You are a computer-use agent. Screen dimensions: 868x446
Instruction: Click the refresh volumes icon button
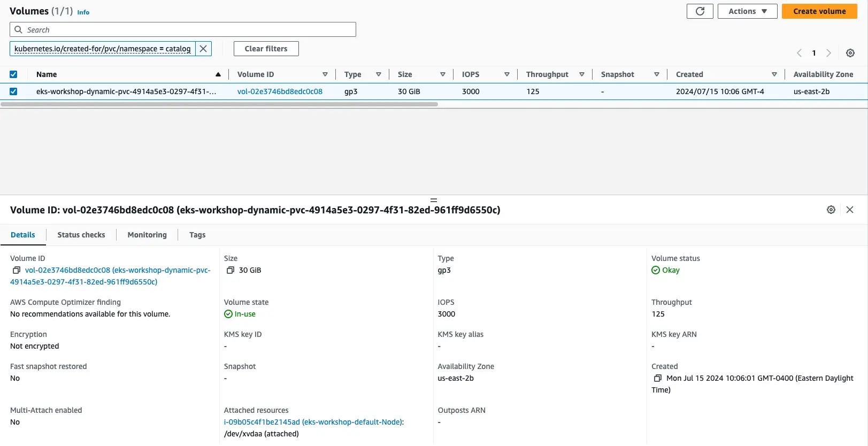coord(700,11)
